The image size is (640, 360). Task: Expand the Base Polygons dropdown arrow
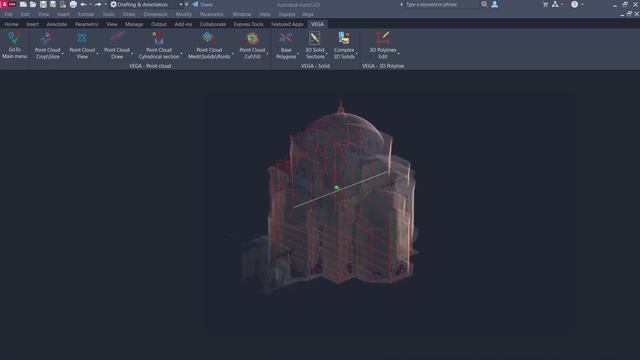[298, 53]
